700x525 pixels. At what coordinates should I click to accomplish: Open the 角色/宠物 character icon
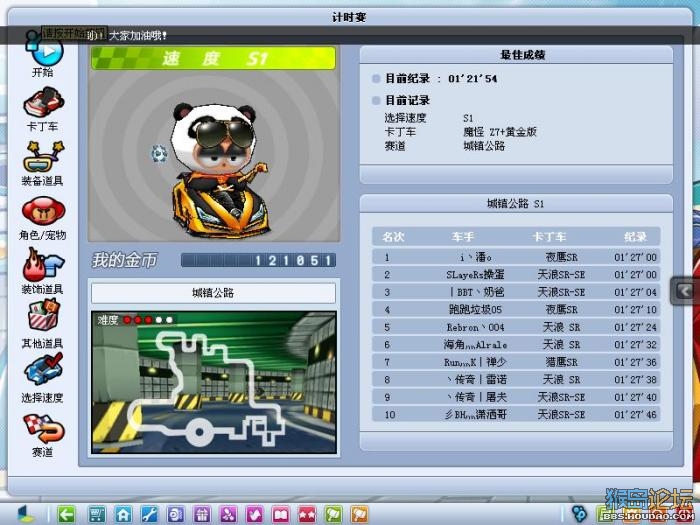44,211
